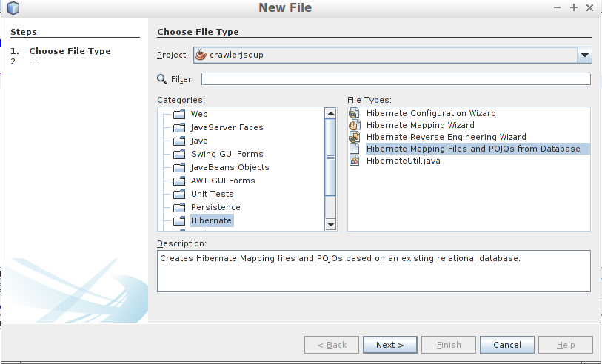
Task: Click the Categories scrollbar up arrow
Action: click(330, 113)
